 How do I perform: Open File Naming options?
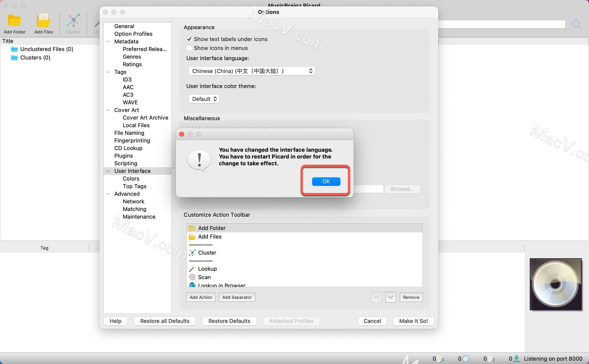(129, 133)
